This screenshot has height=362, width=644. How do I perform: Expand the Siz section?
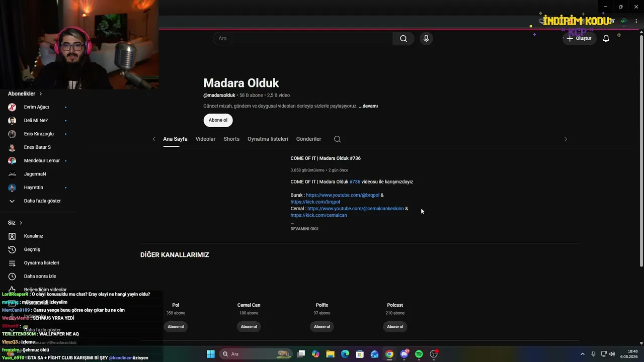[15, 223]
